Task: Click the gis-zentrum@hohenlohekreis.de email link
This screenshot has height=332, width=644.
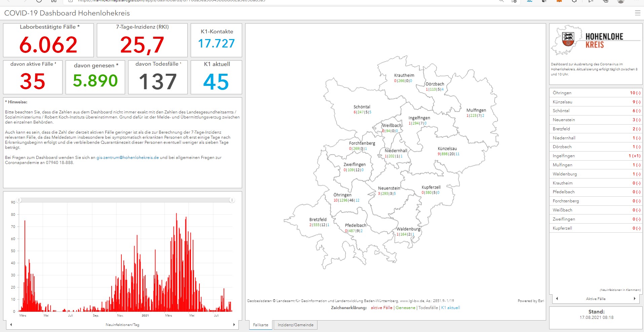Action: click(x=127, y=158)
